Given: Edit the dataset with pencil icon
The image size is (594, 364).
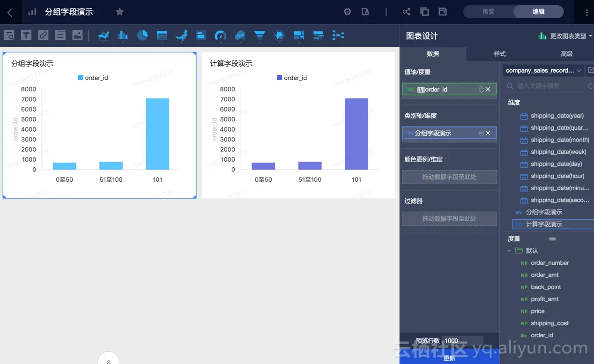Looking at the screenshot, I should 591,70.
